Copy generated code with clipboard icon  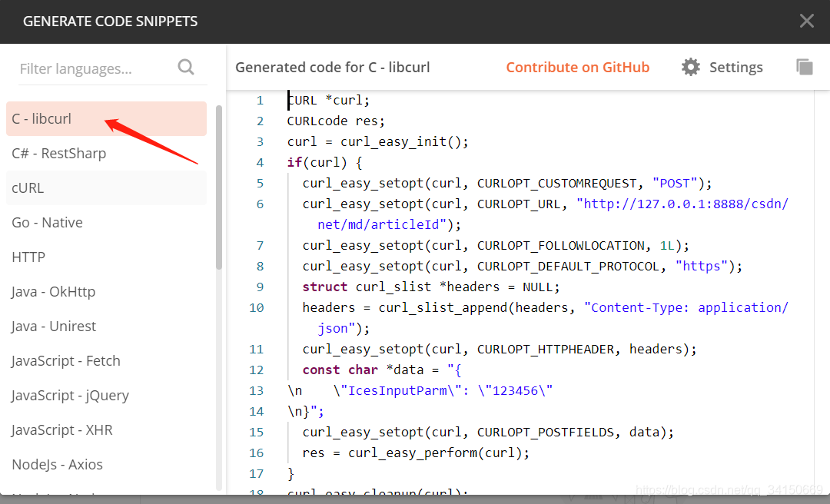coord(804,67)
